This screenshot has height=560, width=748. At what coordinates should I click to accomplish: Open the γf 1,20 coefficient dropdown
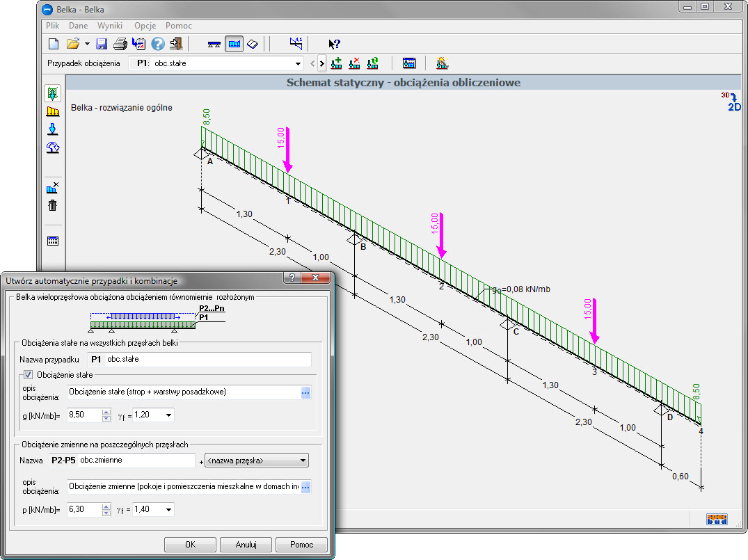pyautogui.click(x=168, y=415)
